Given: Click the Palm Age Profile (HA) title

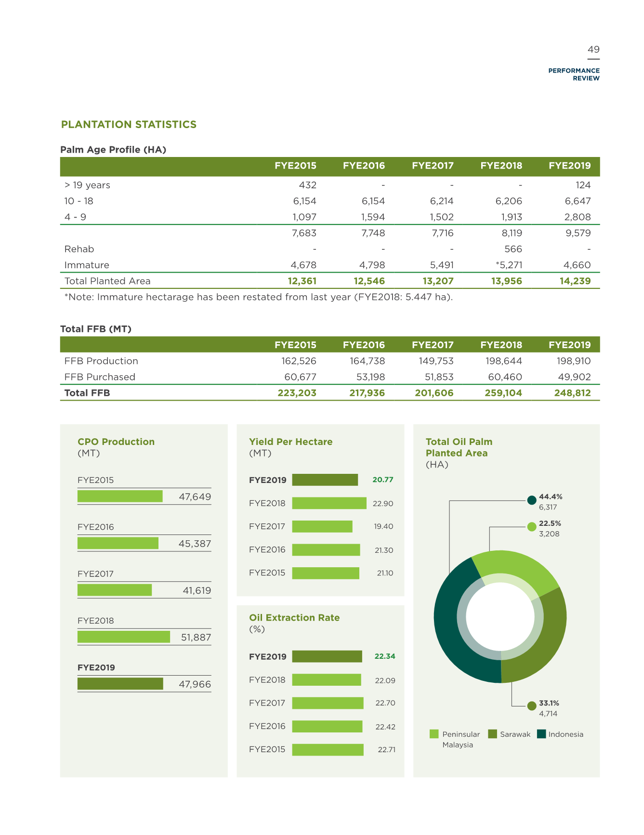Looking at the screenshot, I should (113, 150).
